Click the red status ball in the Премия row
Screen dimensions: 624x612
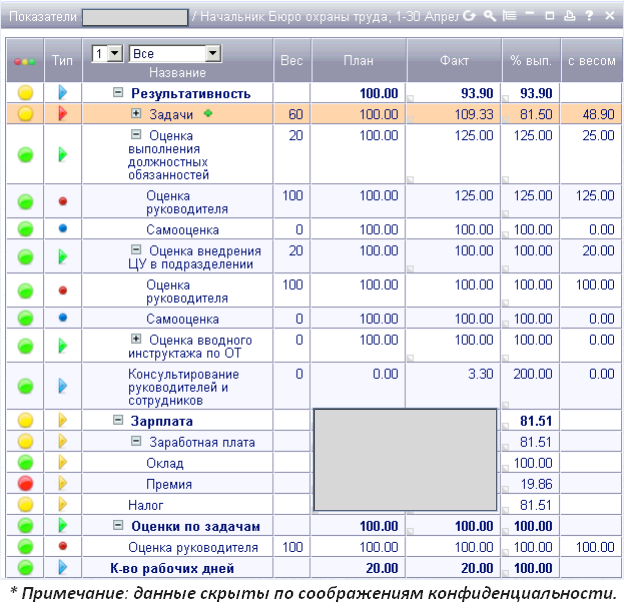click(25, 483)
